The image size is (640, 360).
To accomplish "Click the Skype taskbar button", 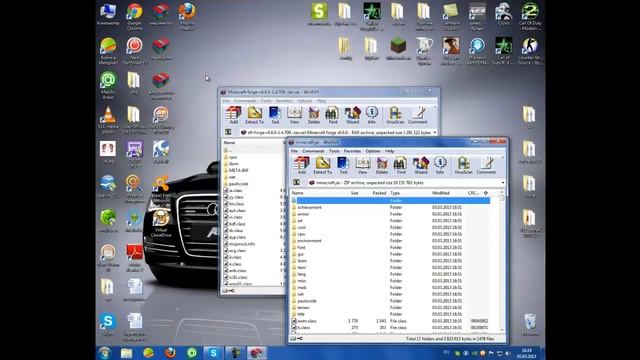I will click(213, 353).
